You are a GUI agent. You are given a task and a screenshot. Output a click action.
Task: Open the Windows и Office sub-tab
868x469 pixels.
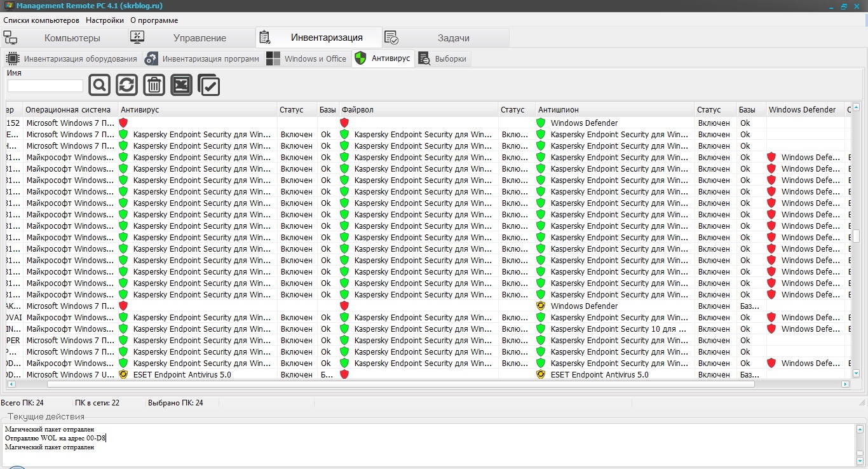pos(307,59)
